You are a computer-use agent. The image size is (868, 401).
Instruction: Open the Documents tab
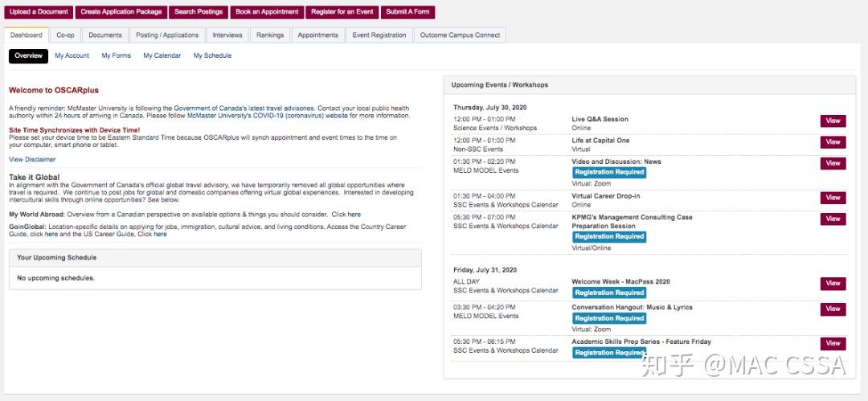(x=105, y=35)
